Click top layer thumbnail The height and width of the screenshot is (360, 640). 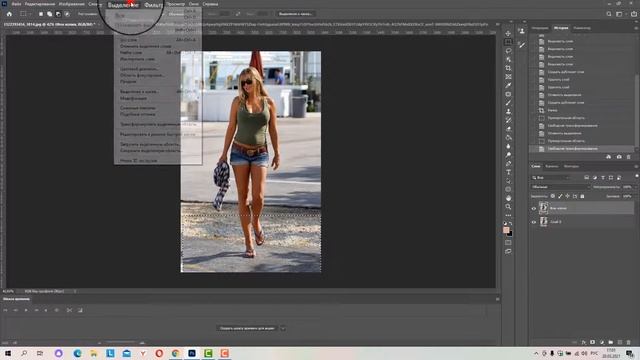pyautogui.click(x=543, y=208)
